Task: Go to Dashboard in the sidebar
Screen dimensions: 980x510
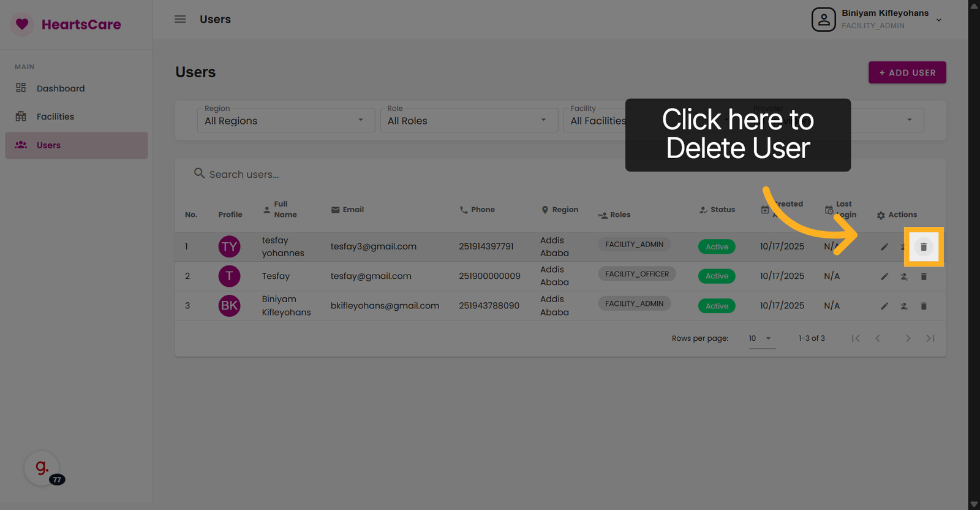Action: pos(61,88)
